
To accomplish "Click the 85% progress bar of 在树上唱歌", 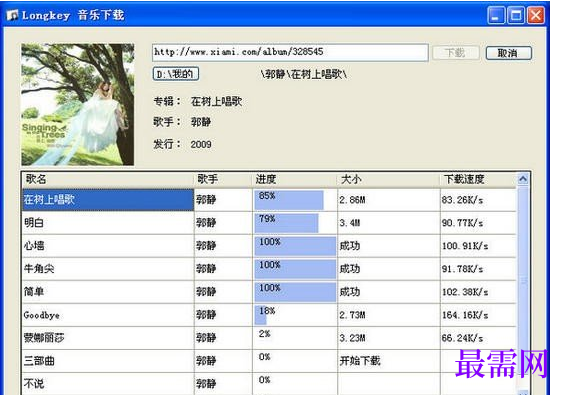I will pyautogui.click(x=289, y=200).
